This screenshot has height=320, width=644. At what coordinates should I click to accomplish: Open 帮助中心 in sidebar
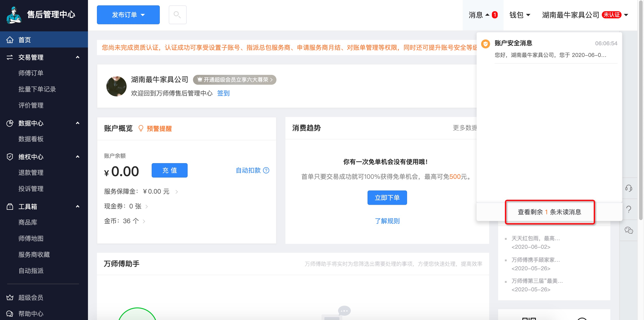coord(31,314)
